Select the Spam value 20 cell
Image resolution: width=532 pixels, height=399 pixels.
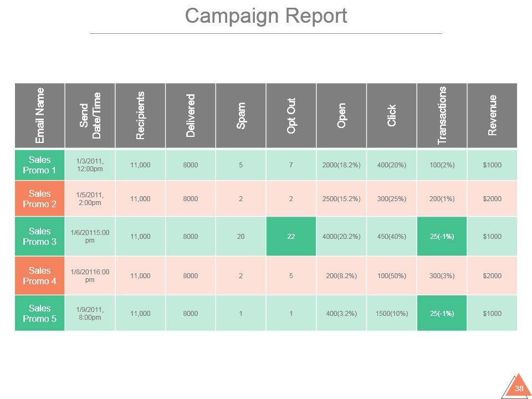(x=241, y=236)
